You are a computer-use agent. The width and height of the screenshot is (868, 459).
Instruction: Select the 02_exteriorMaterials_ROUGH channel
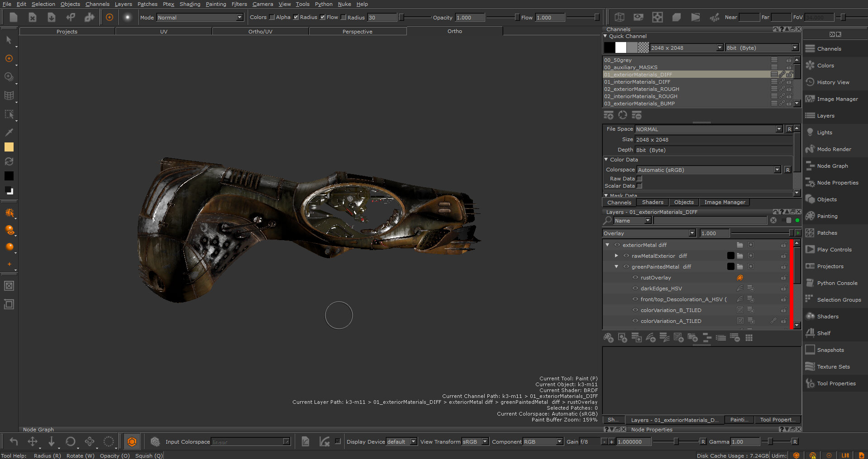click(x=641, y=89)
